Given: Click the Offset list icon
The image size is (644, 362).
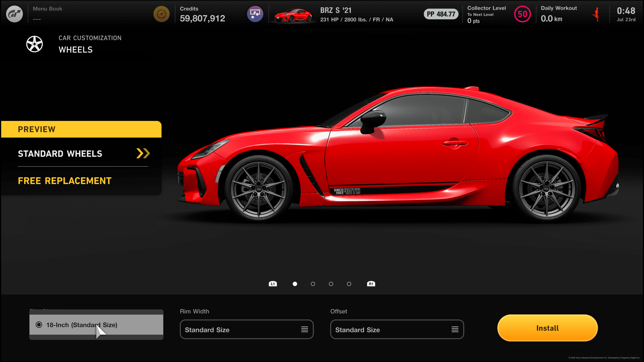Looking at the screenshot, I should point(455,329).
